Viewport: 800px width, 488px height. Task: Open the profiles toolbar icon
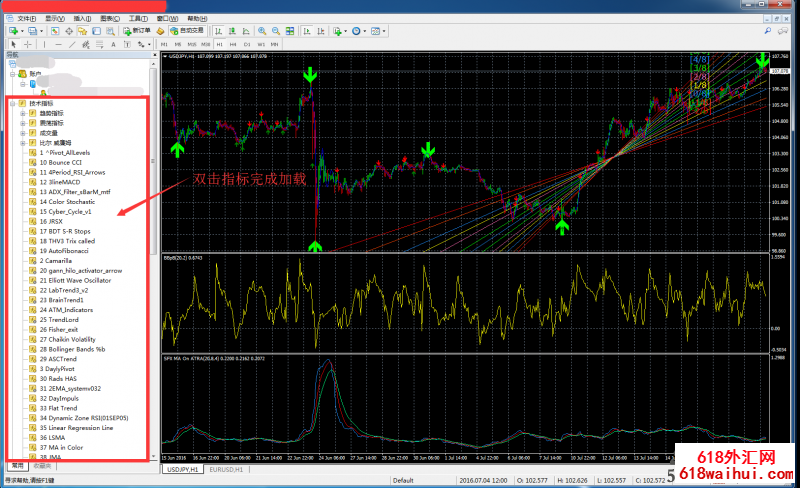coord(32,31)
